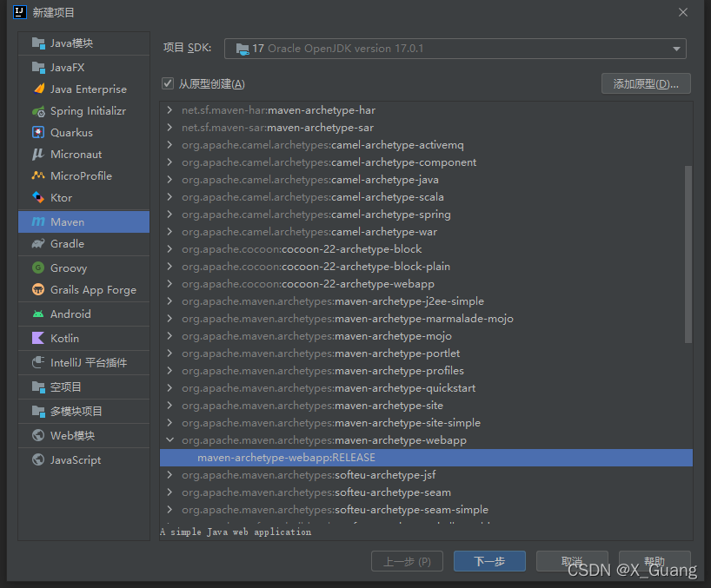The height and width of the screenshot is (588, 711).
Task: Expand softeu-archetype-jsf node
Action: (169, 475)
